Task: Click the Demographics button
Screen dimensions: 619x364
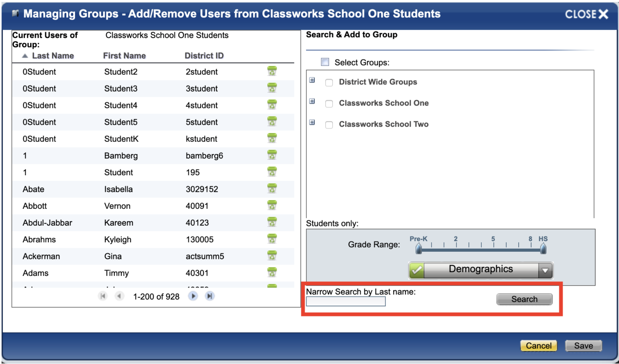Action: point(481,270)
